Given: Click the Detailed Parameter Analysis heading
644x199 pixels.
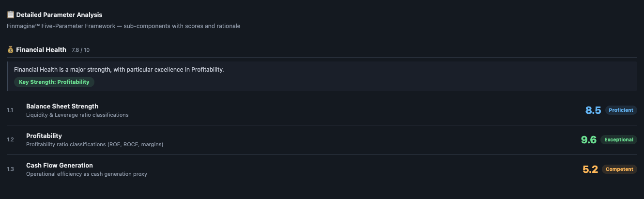Looking at the screenshot, I should pos(59,15).
